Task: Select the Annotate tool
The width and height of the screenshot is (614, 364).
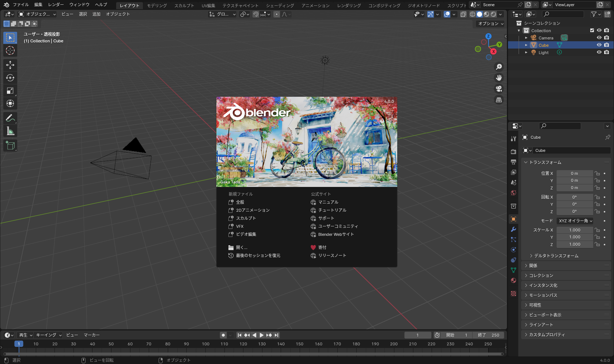Action: pyautogui.click(x=10, y=118)
